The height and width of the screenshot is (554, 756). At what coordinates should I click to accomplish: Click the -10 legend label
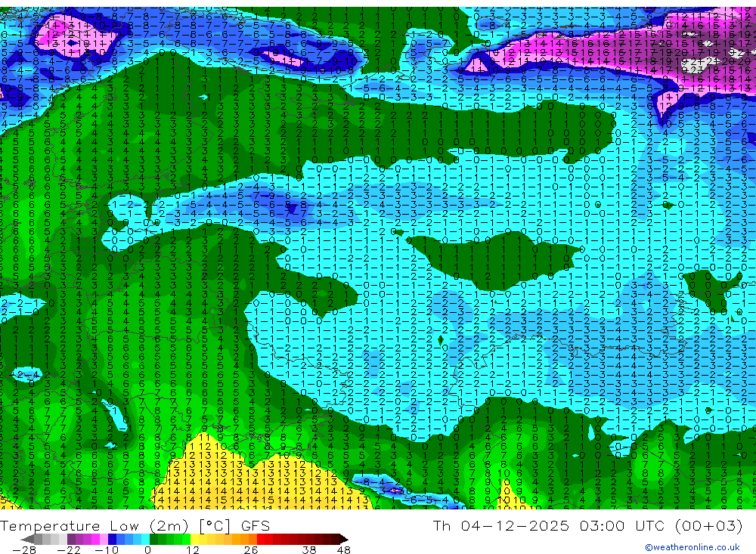click(107, 550)
